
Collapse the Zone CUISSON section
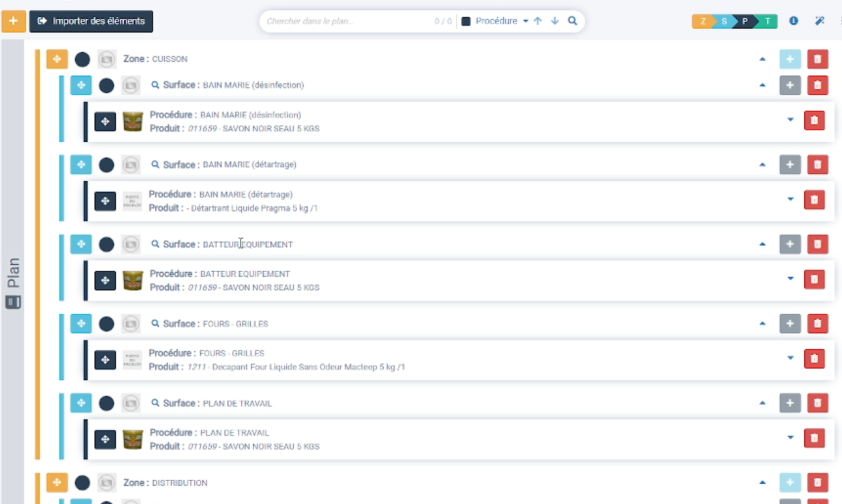pos(762,59)
